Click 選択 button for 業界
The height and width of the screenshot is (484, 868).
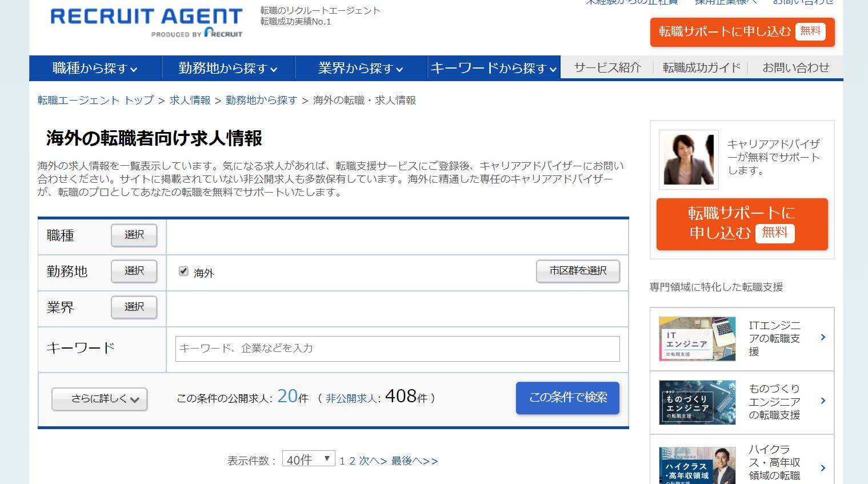tap(134, 307)
